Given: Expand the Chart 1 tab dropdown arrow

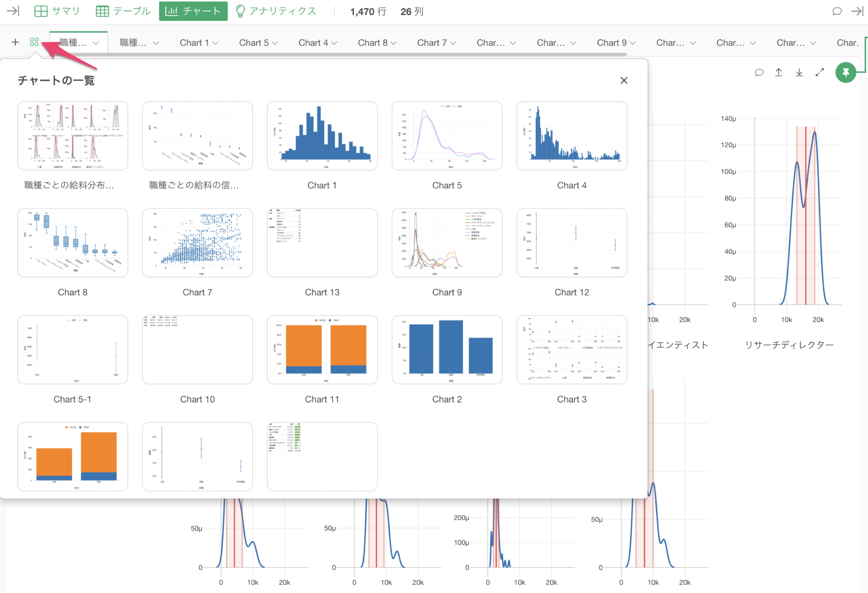Looking at the screenshot, I should click(216, 43).
